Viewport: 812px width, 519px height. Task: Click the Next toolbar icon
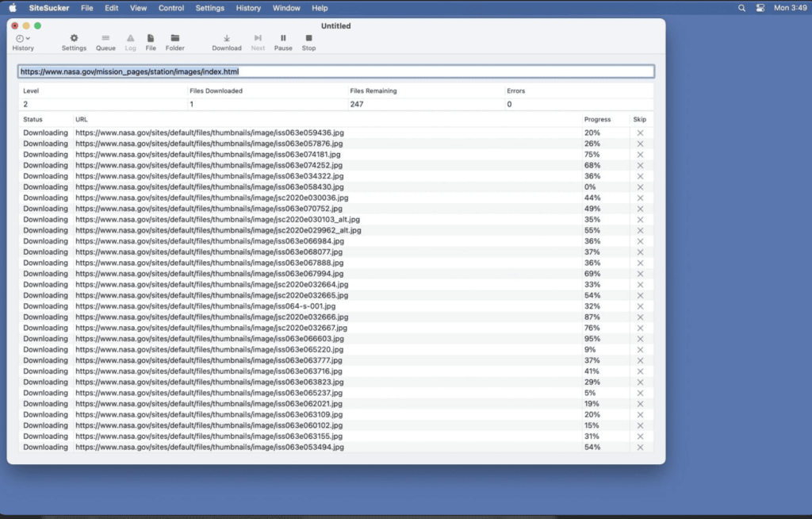point(257,41)
